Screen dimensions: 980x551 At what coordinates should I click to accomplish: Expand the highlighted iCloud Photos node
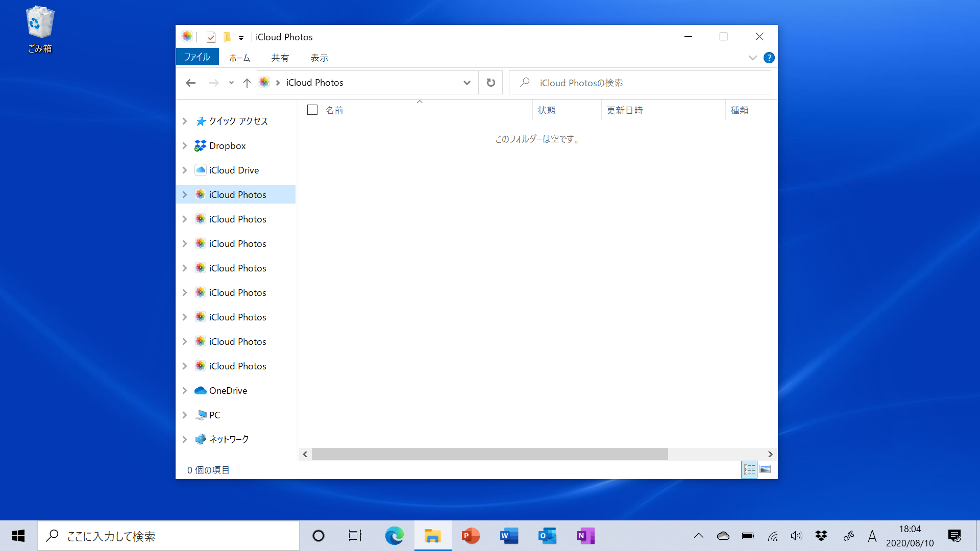click(185, 194)
